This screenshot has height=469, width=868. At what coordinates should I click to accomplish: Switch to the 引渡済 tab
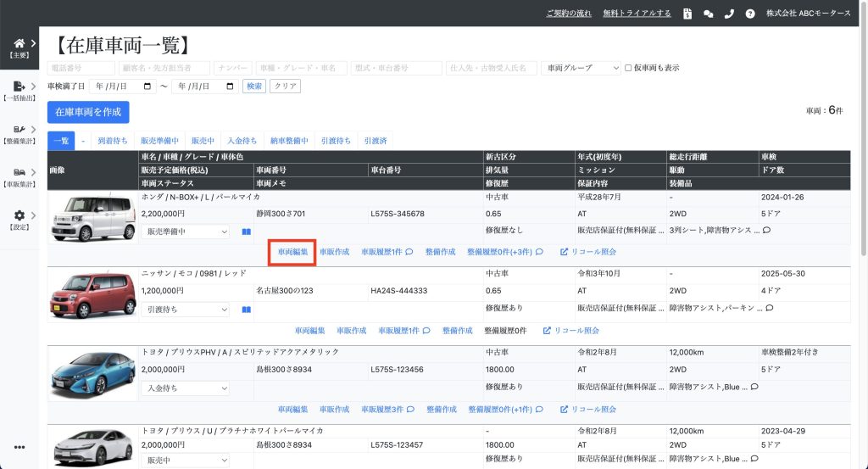point(376,141)
